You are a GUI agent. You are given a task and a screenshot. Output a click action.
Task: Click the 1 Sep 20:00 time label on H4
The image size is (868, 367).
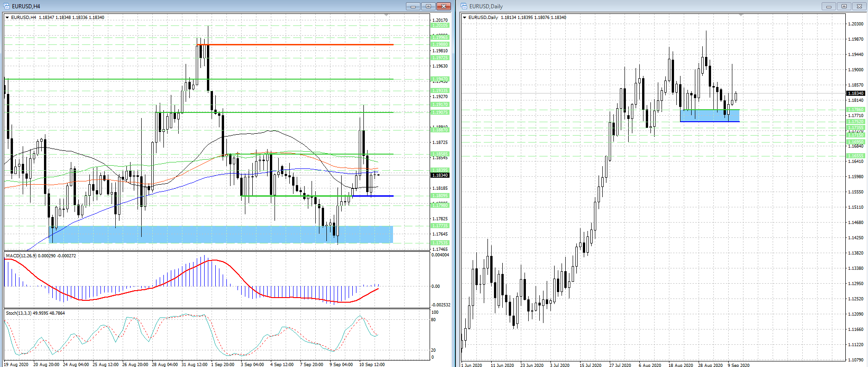(223, 365)
